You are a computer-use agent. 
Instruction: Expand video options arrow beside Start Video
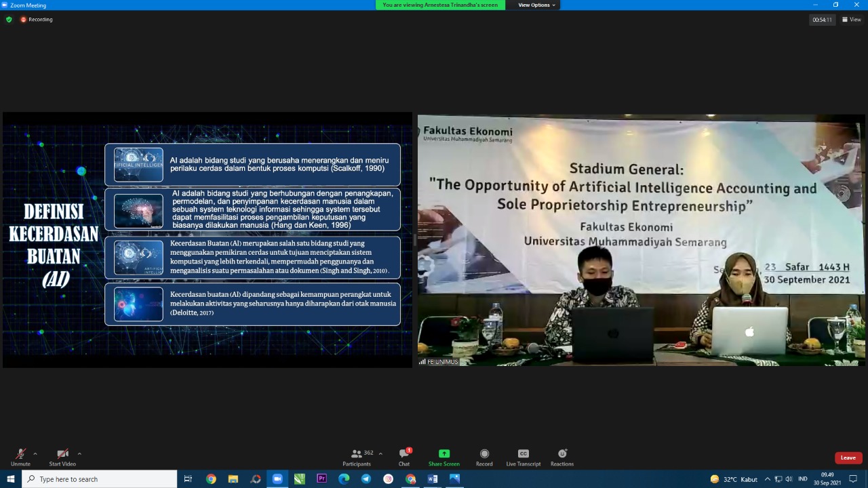[x=79, y=453]
